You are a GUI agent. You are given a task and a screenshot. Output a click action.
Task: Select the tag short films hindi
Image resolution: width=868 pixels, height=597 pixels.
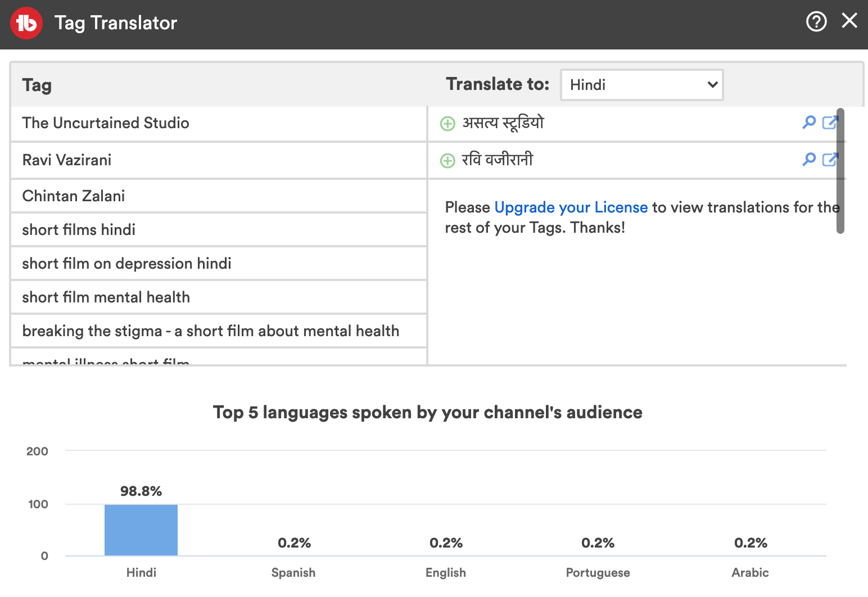pos(79,229)
